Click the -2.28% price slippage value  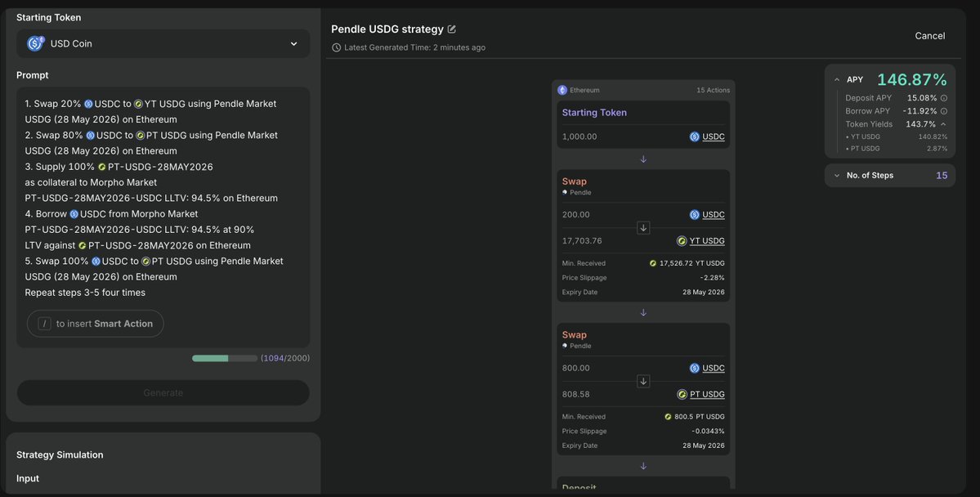[713, 278]
